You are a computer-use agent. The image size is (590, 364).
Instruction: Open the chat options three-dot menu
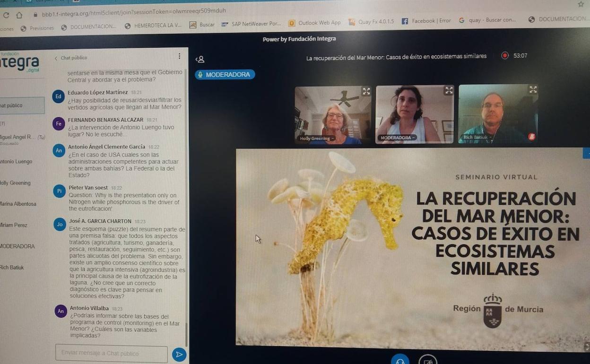click(x=179, y=56)
